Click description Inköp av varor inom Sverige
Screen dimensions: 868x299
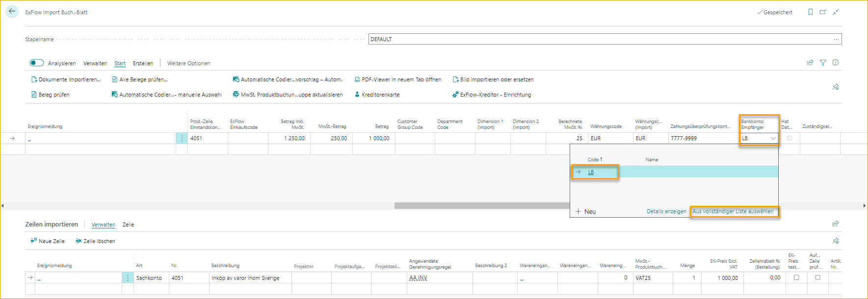coord(250,278)
